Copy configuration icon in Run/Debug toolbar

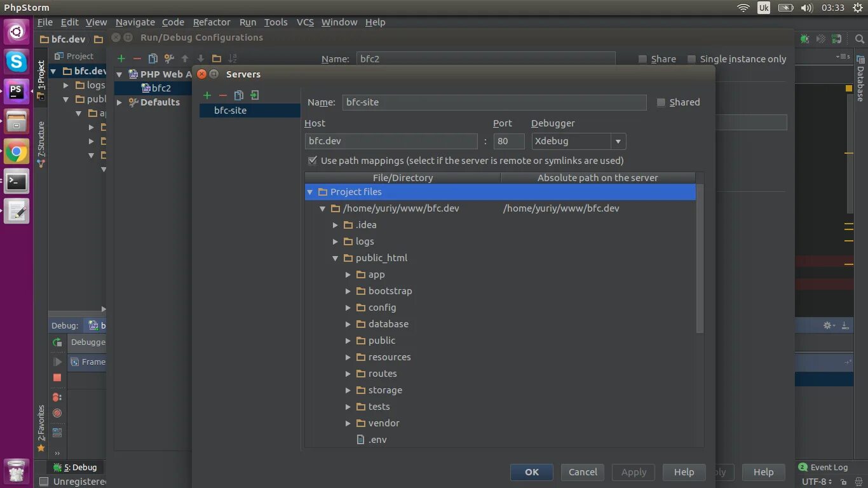click(153, 58)
